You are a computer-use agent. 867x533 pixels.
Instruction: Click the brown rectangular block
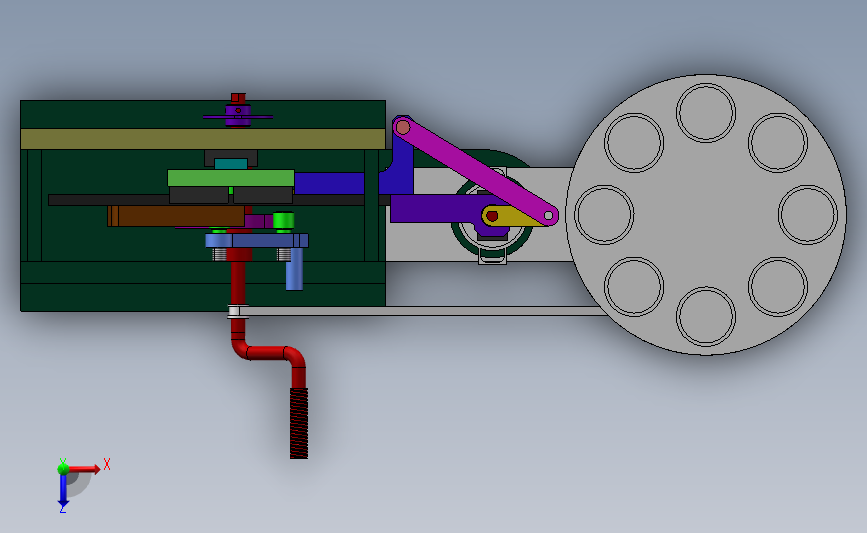tap(176, 216)
